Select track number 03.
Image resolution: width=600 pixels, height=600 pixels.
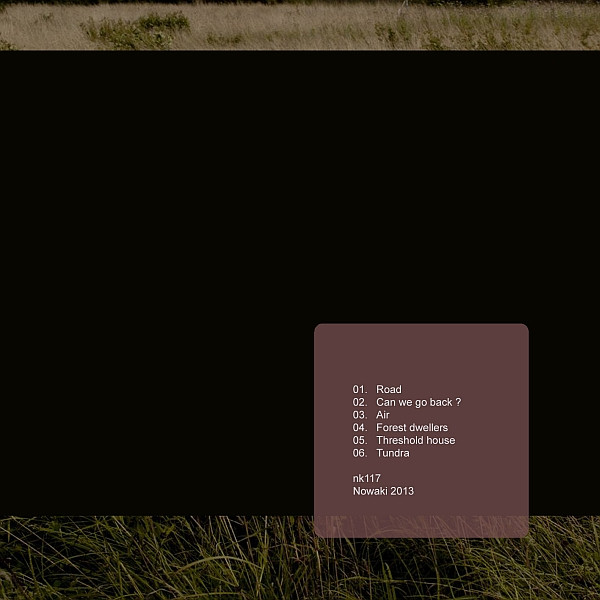tap(360, 415)
